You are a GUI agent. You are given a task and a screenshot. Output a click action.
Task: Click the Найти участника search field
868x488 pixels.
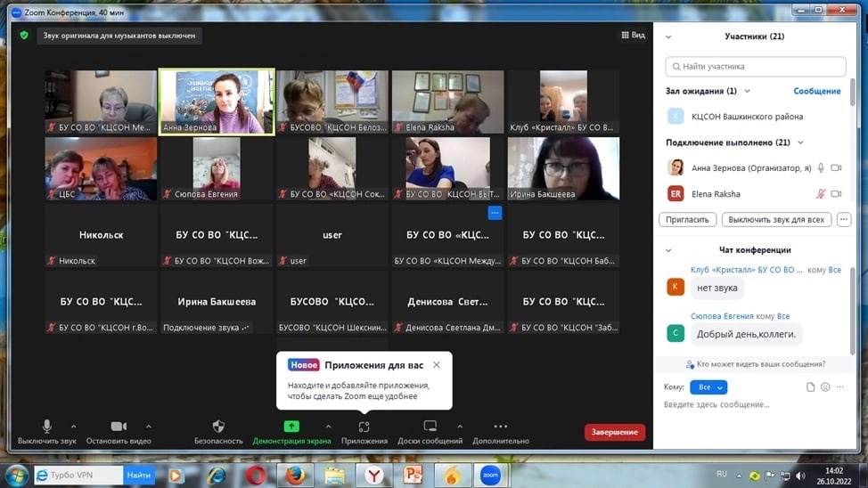coord(756,67)
